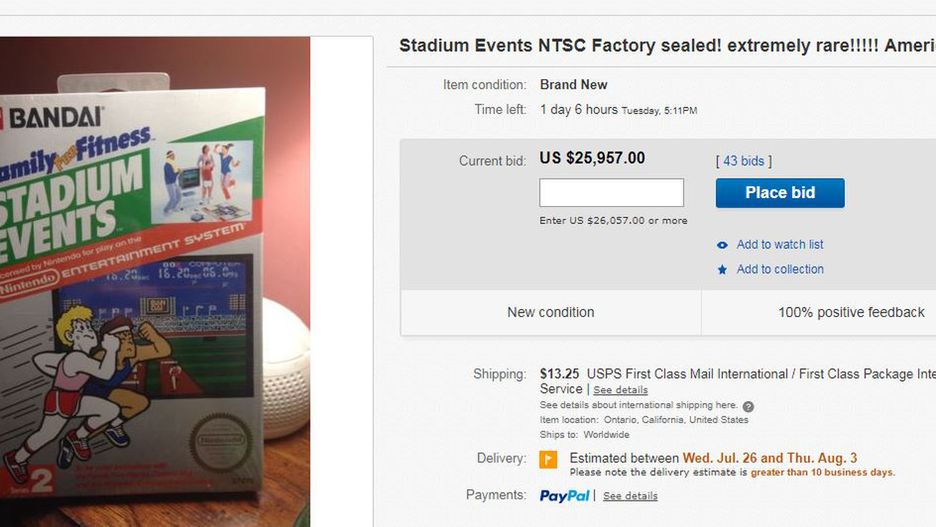Open See details link for shipping
This screenshot has height=527, width=936.
coord(620,390)
